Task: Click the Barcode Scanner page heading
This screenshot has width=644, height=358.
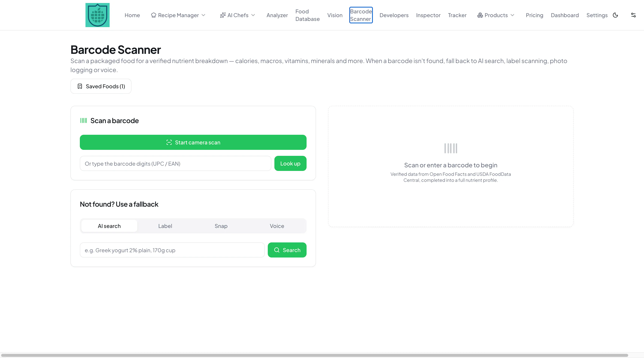Action: (115, 50)
